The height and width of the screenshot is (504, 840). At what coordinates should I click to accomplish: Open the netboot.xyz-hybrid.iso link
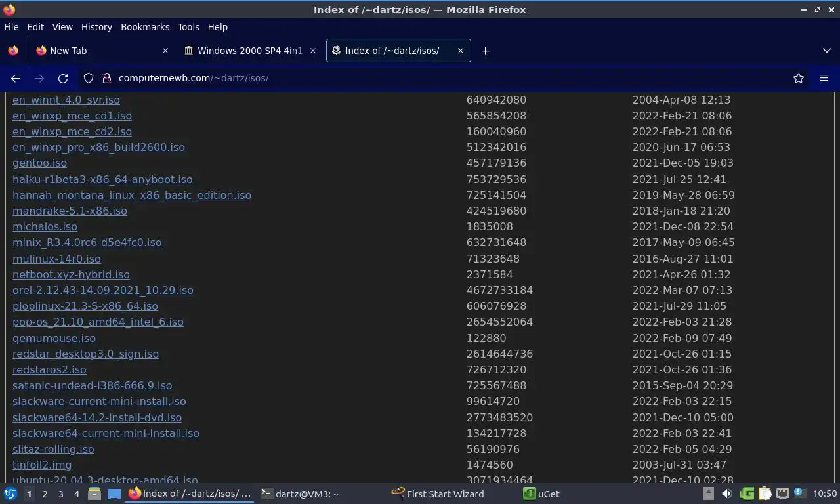[x=71, y=275]
